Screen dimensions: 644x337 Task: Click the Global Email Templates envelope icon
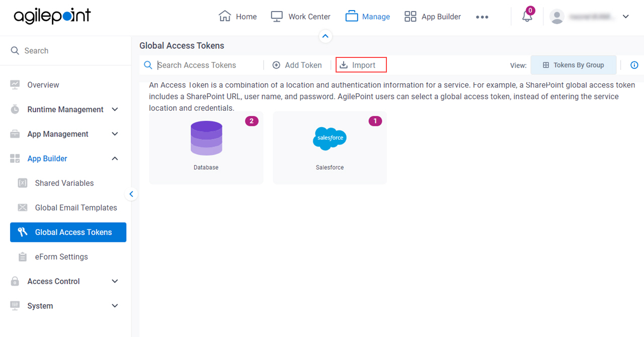[x=23, y=208]
